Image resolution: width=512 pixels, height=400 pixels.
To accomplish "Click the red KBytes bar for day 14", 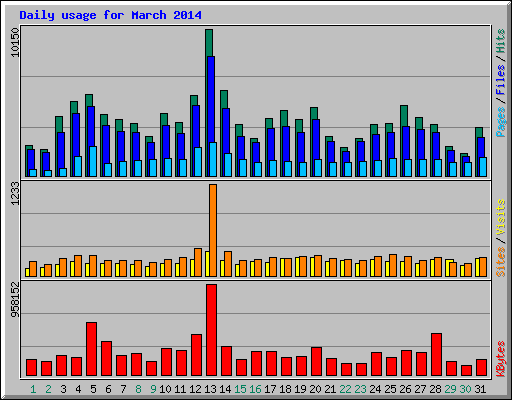I will [226, 361].
